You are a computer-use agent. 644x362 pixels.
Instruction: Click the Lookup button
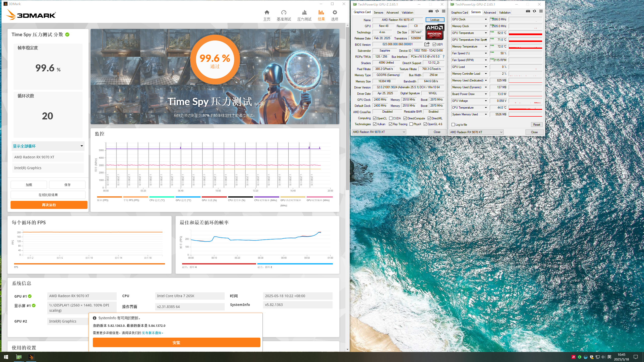click(x=435, y=20)
